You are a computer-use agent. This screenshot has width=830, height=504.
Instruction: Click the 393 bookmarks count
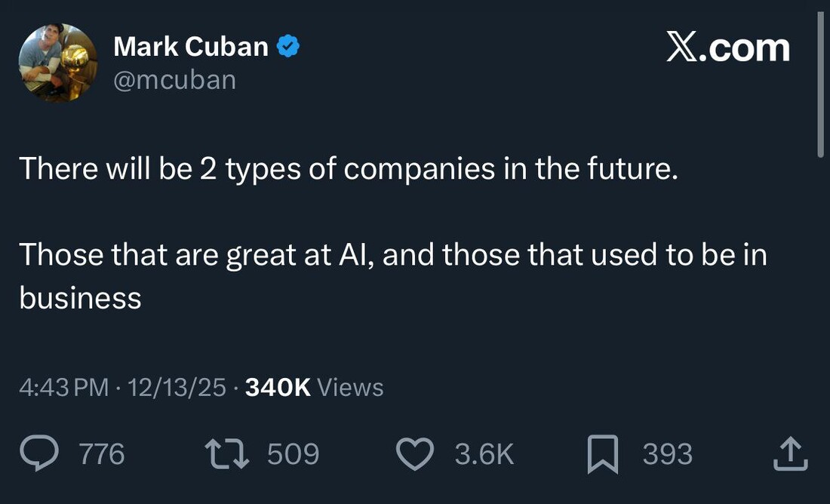click(x=667, y=454)
